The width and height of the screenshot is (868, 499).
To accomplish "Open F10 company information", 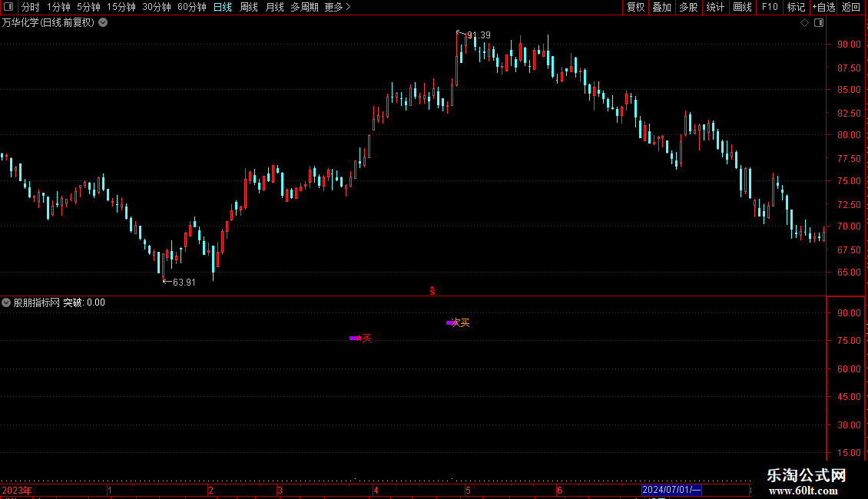I will click(x=770, y=7).
